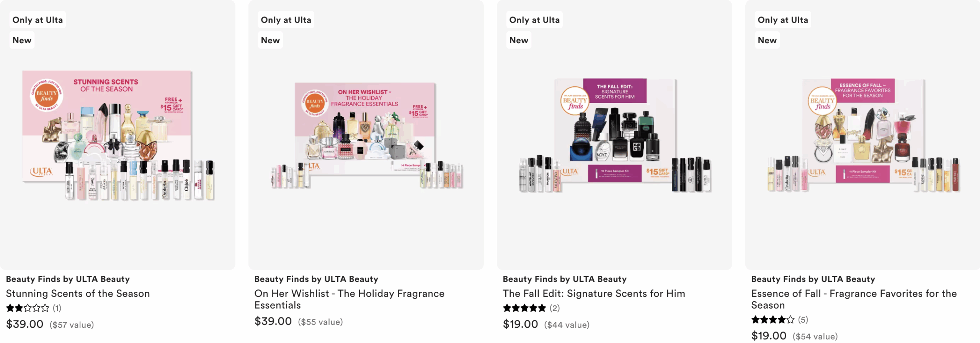Click the $39.00 price of Stunning Scents
Image resolution: width=980 pixels, height=343 pixels.
(25, 324)
